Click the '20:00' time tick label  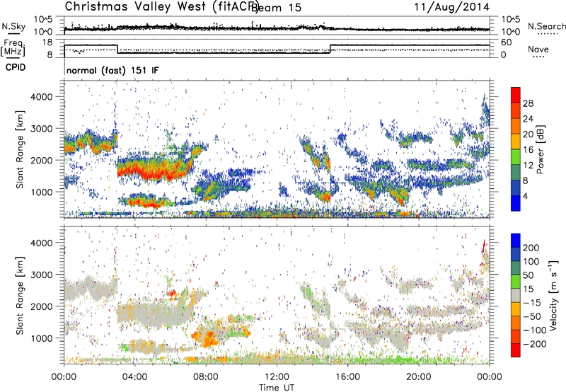tap(418, 377)
